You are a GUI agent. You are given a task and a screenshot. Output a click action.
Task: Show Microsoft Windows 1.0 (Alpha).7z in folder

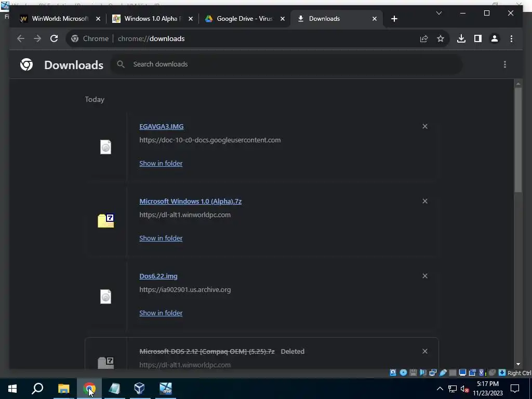click(161, 238)
